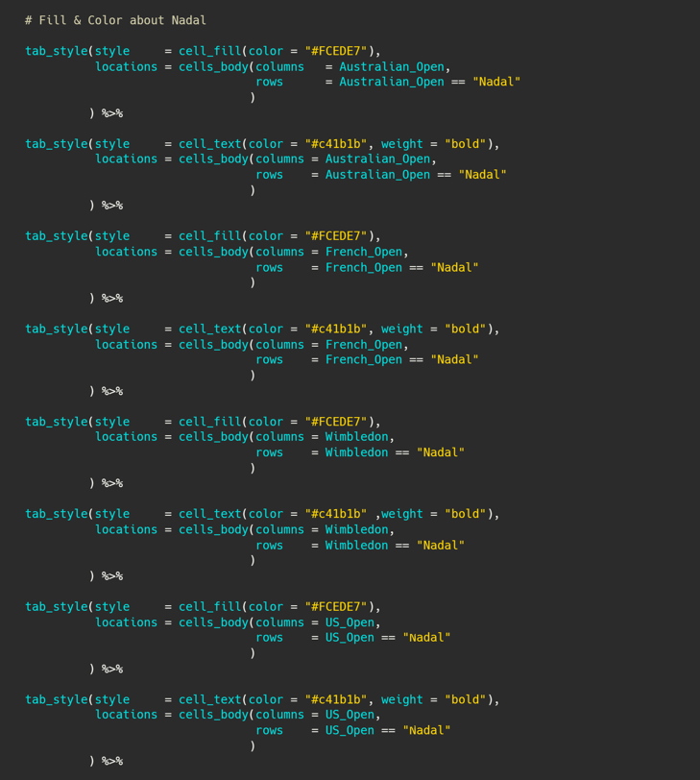This screenshot has width=700, height=780.
Task: Click "#FCEDE7" in the Australian_Open fill block
Action: pyautogui.click(x=335, y=51)
